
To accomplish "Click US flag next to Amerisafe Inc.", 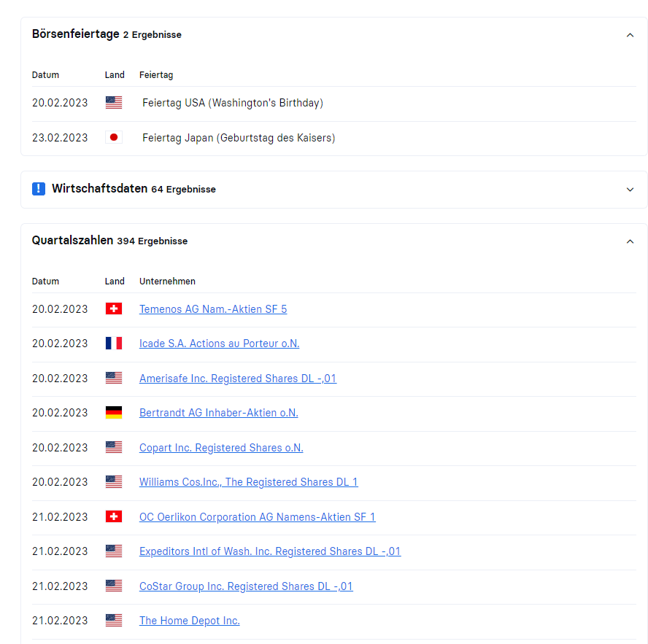I will 114,378.
